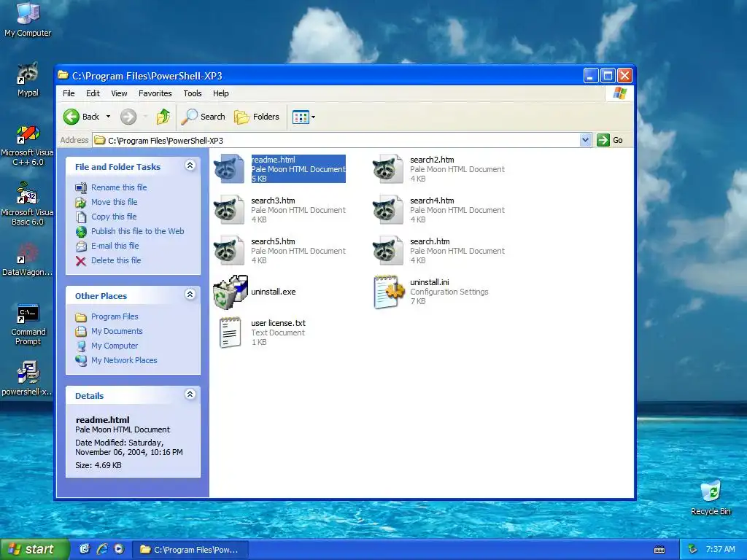Viewport: 747px width, 560px height.
Task: Go to Program Files in Other Places
Action: pyautogui.click(x=115, y=316)
